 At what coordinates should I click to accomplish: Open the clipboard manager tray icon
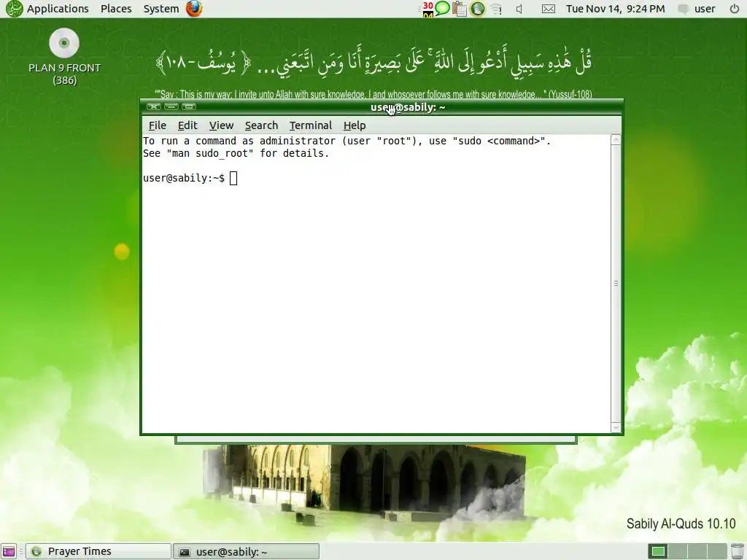click(x=460, y=9)
